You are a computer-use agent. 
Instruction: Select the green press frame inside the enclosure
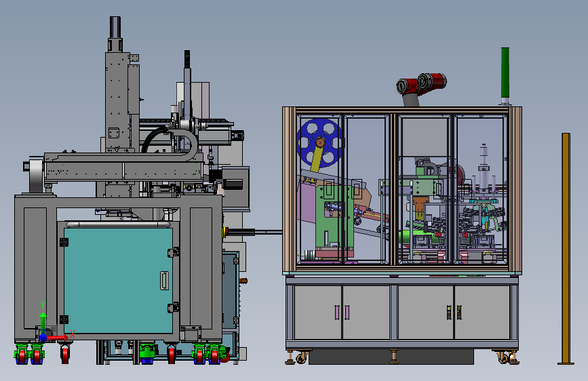coord(334,217)
